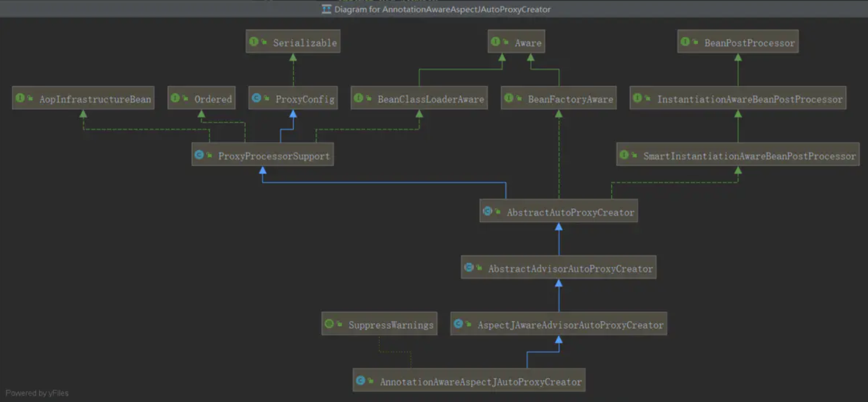868x402 pixels.
Task: Select the AspectJAwareAdvisorAutoProxyCreator node label
Action: (570, 325)
